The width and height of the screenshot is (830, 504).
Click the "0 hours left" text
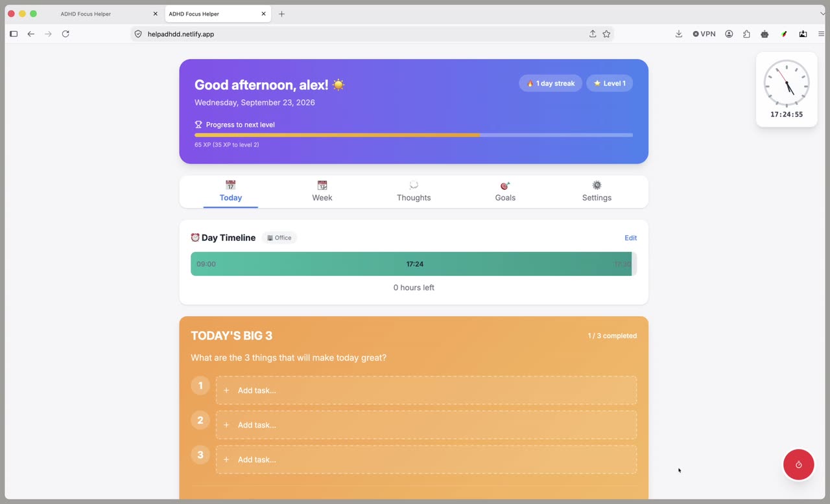pyautogui.click(x=414, y=288)
